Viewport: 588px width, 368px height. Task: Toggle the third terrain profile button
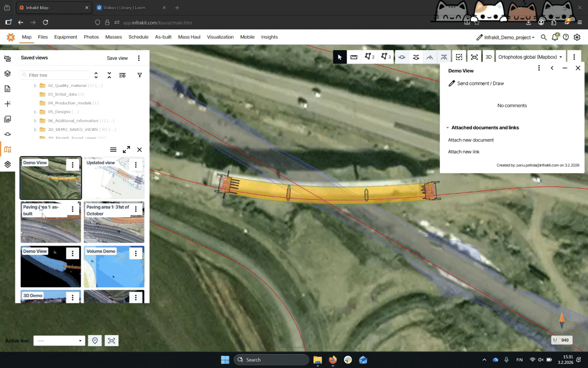(x=430, y=57)
